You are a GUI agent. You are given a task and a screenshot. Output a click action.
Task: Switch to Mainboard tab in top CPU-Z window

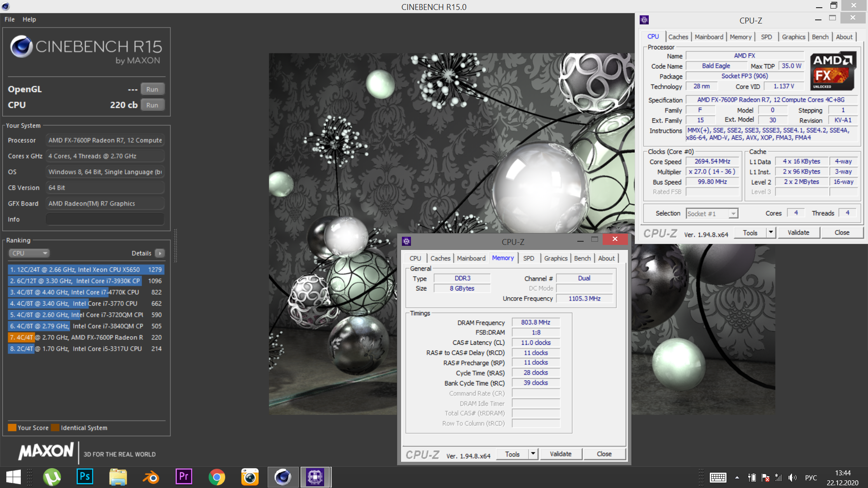coord(708,37)
